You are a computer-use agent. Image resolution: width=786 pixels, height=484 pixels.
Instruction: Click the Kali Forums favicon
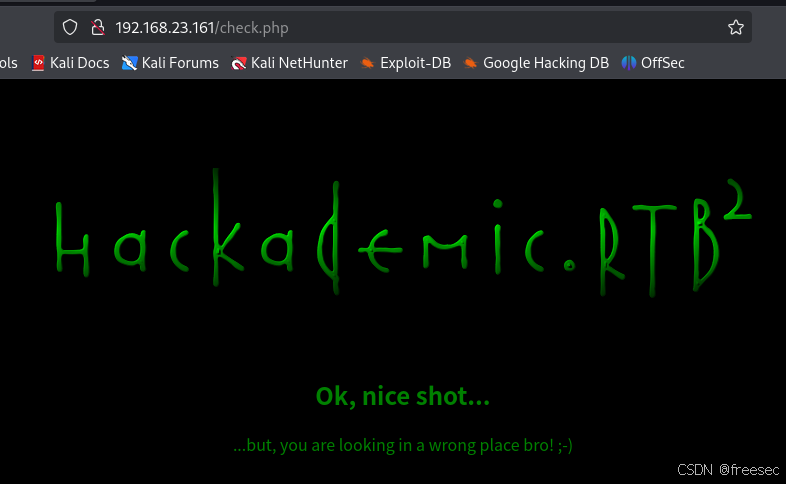(x=129, y=63)
